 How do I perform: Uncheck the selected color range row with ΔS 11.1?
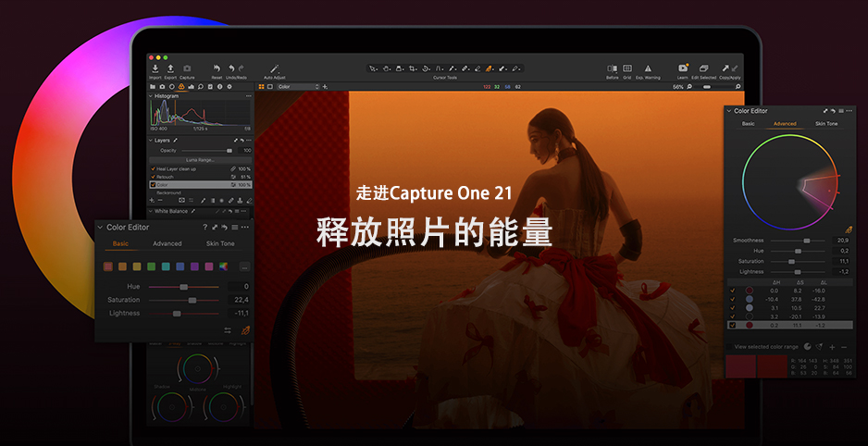[x=733, y=326]
